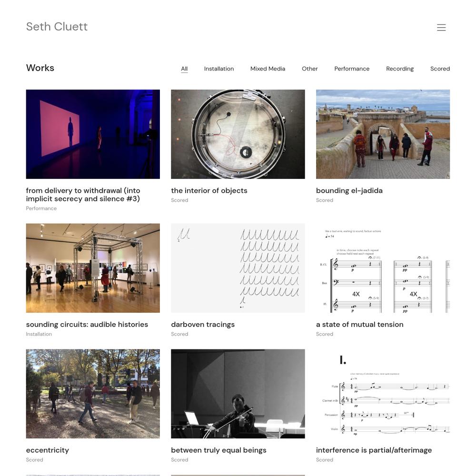Image resolution: width=476 pixels, height=476 pixels.
Task: Click 'the interior of objects' title
Action: tap(209, 191)
